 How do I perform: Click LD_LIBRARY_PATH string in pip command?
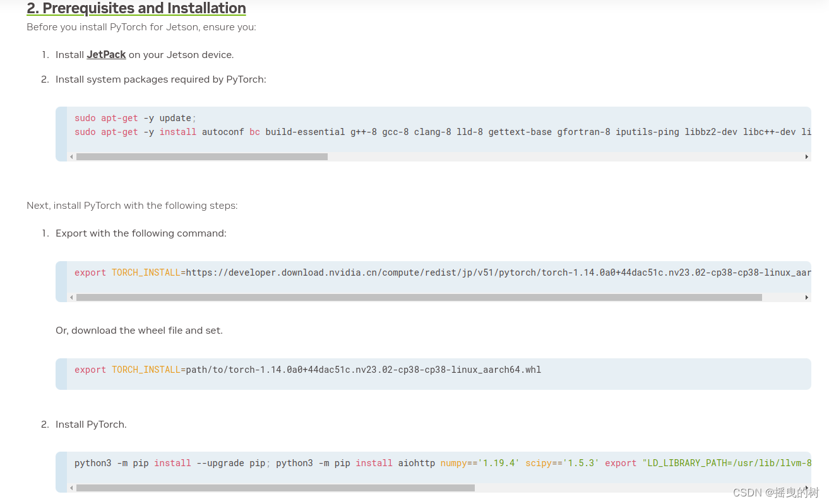[x=727, y=463]
